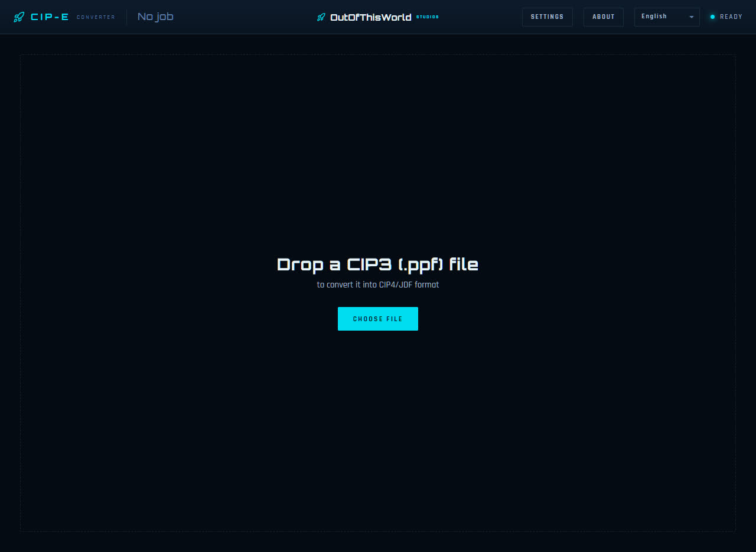
Task: Click the "Drop a CIP3 (.ppf) file" heading
Action: point(378,264)
